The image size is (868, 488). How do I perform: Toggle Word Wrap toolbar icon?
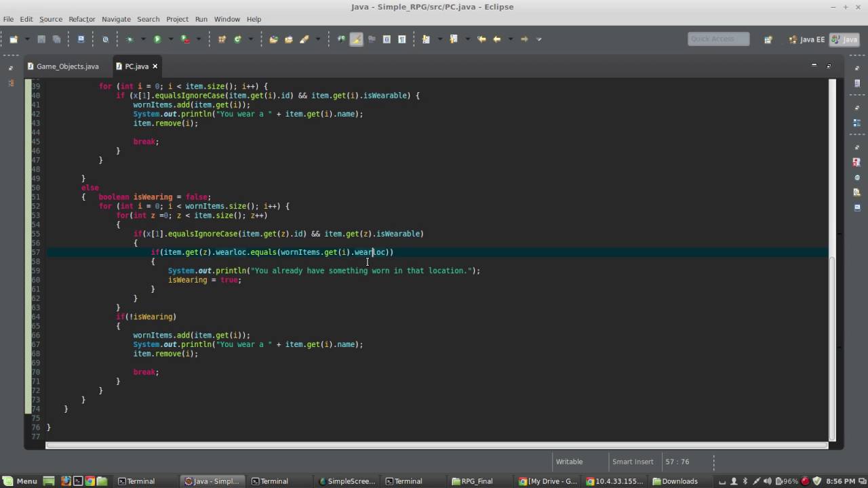[x=372, y=39]
